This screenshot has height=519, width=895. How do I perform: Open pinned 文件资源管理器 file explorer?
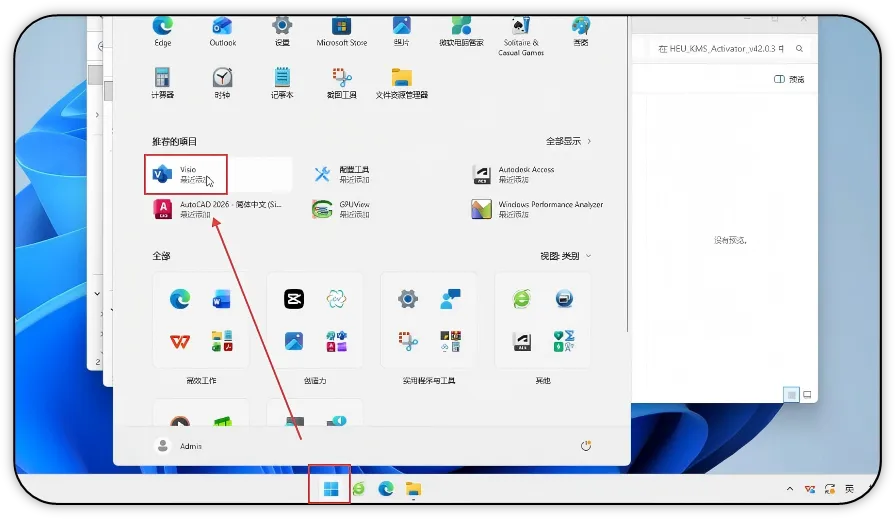(x=402, y=83)
